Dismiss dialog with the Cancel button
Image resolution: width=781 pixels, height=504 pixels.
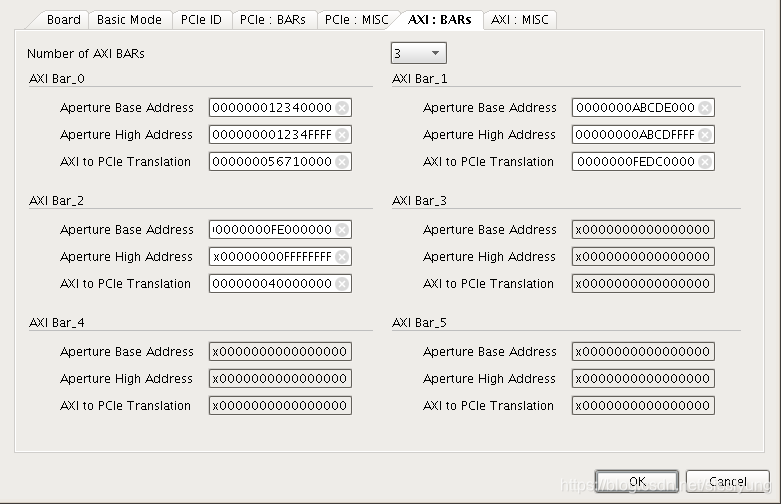(727, 481)
